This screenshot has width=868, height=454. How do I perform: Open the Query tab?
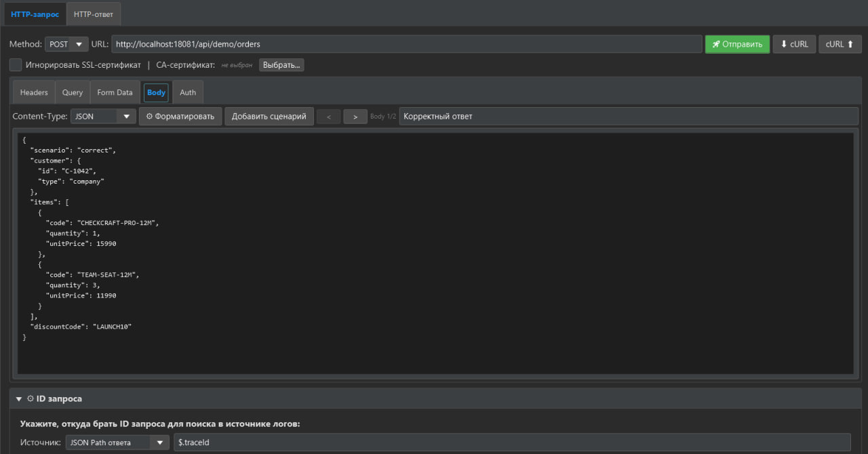point(73,92)
